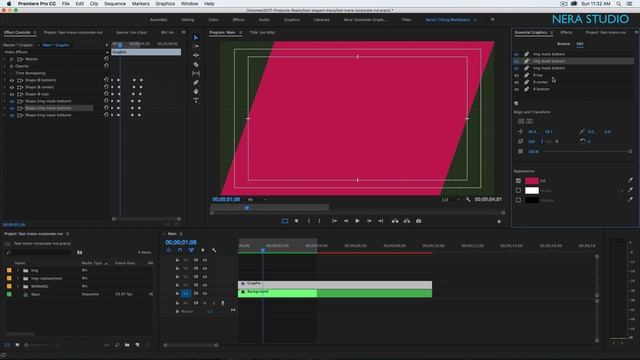Select the Type tool
Screen dimensions: 640x360
click(x=196, y=100)
